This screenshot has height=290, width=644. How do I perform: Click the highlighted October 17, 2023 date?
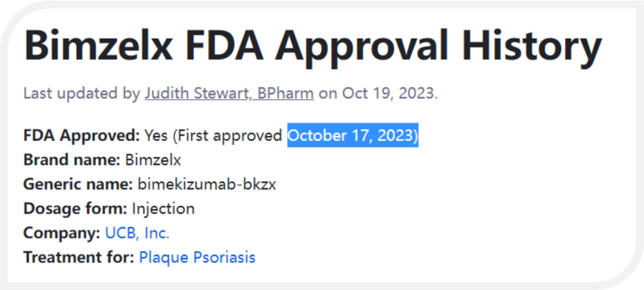353,136
